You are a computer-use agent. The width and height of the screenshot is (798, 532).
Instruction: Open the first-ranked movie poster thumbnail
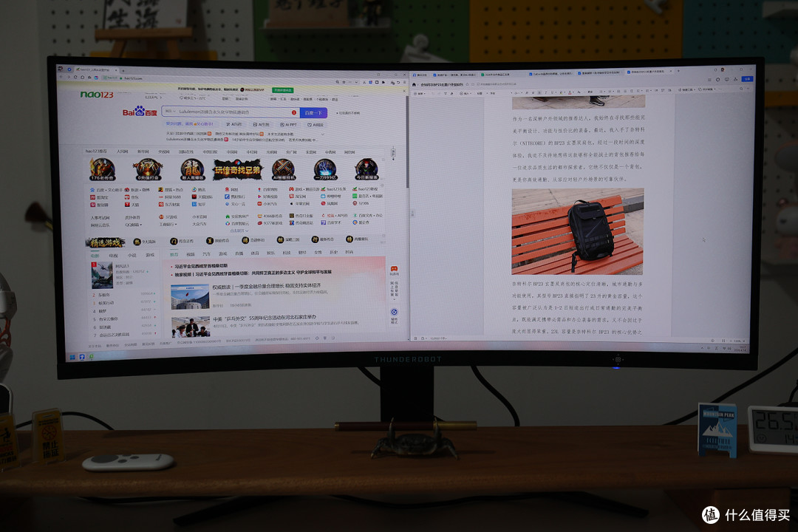point(102,275)
